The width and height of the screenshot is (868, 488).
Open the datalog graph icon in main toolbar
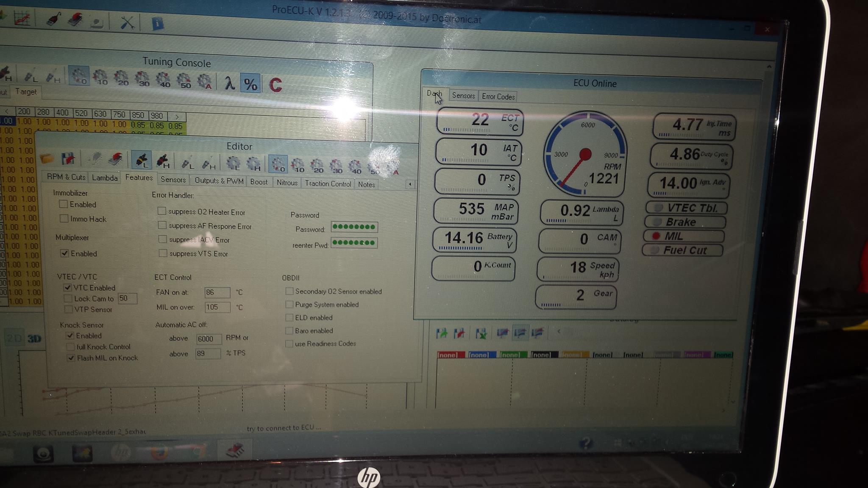click(x=22, y=19)
